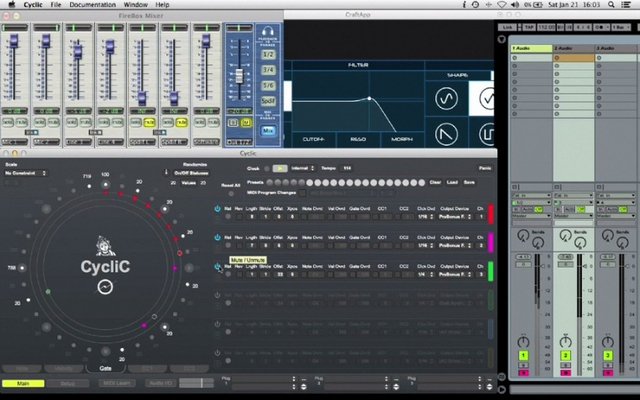
Task: Open the Help menu
Action: [x=162, y=4]
